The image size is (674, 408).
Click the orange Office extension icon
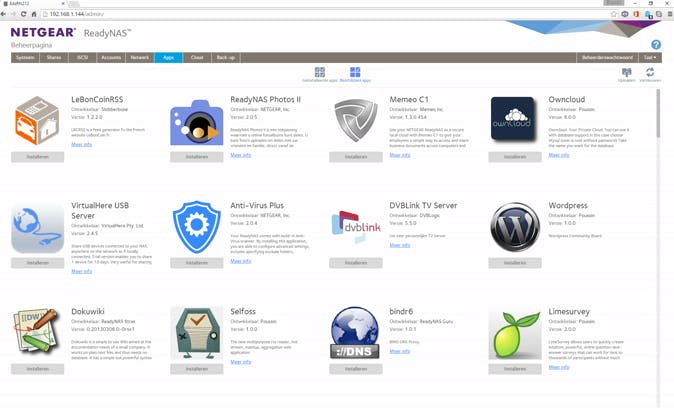[636, 14]
